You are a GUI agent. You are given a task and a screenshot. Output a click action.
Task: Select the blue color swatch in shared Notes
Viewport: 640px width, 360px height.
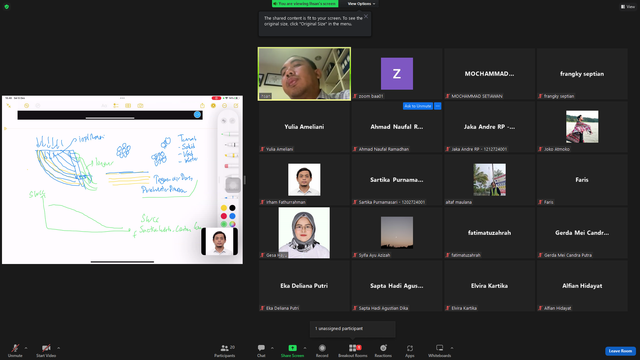click(x=232, y=216)
